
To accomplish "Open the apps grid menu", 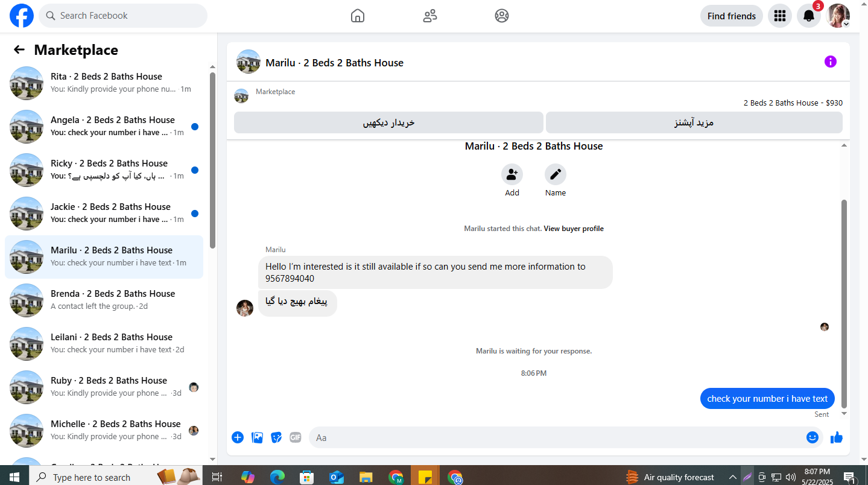I will (x=780, y=16).
